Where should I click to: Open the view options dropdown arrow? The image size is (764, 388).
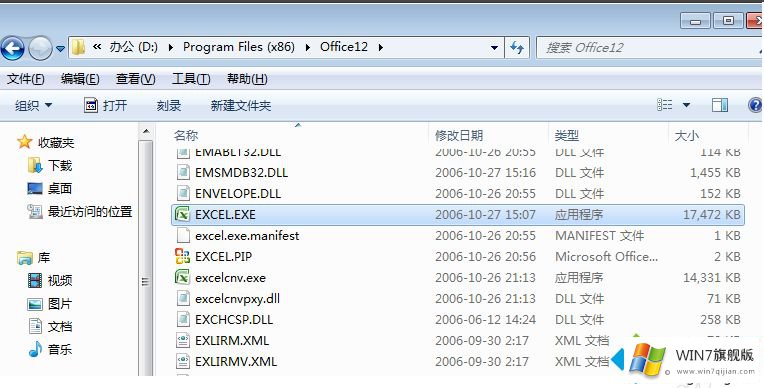(686, 105)
